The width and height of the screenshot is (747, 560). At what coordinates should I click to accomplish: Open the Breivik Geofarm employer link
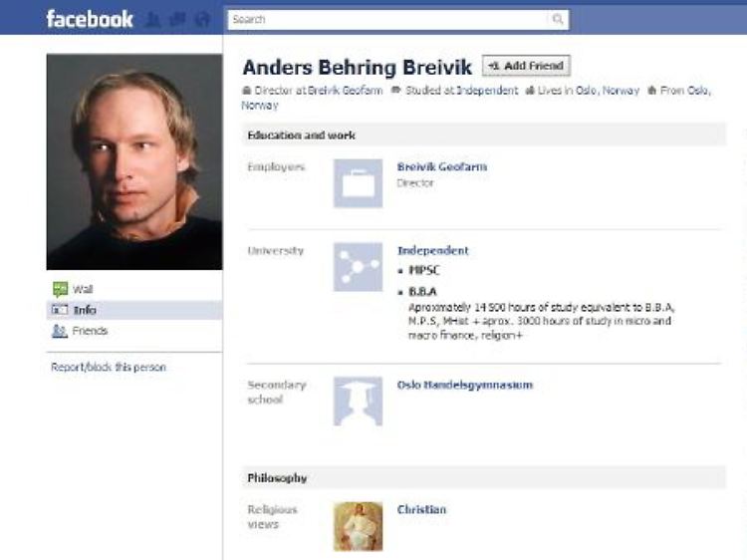coord(442,166)
